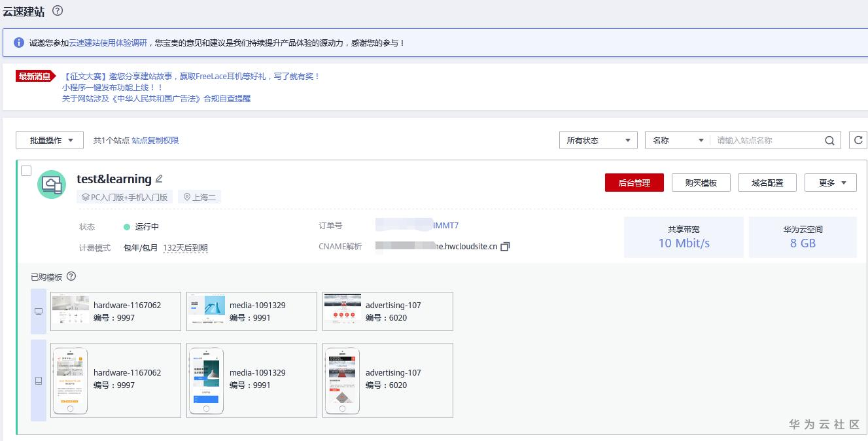Screen dimensions: 868x441
Task: Open 域名配置 settings
Action: (x=767, y=183)
